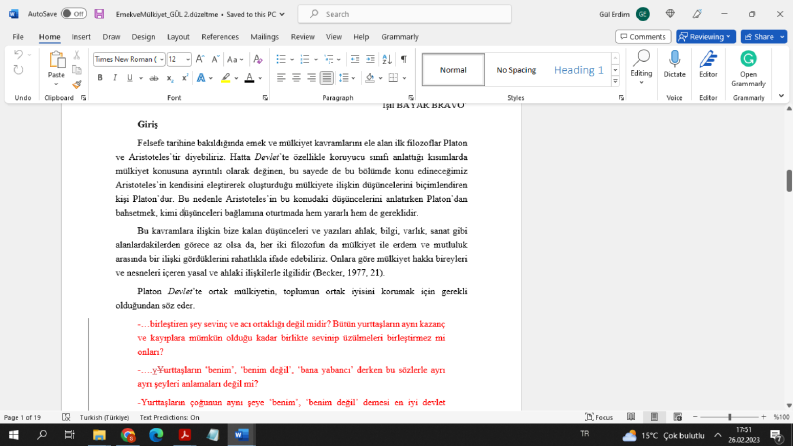Toggle Show/Hide paragraph marks
Viewport: 793px width, 446px height.
pos(404,59)
